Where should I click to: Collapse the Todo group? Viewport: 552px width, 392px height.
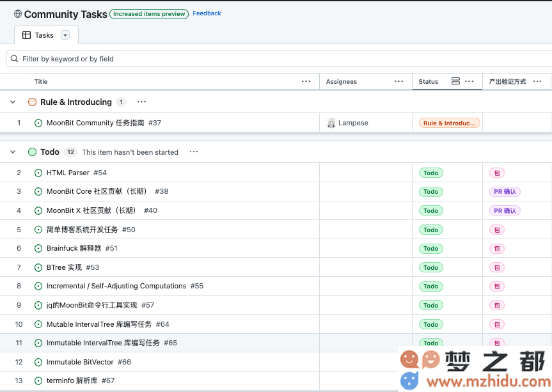(13, 152)
